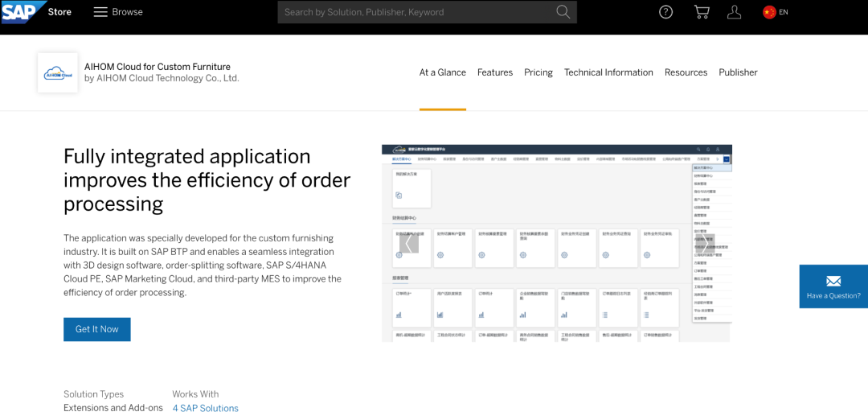Go to Technical Information tab
This screenshot has width=868, height=416.
(608, 72)
